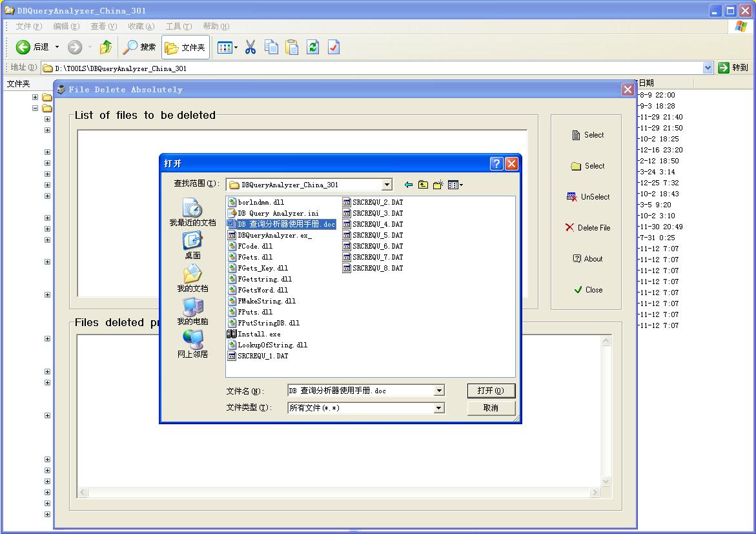Click the folder Select button

[587, 165]
